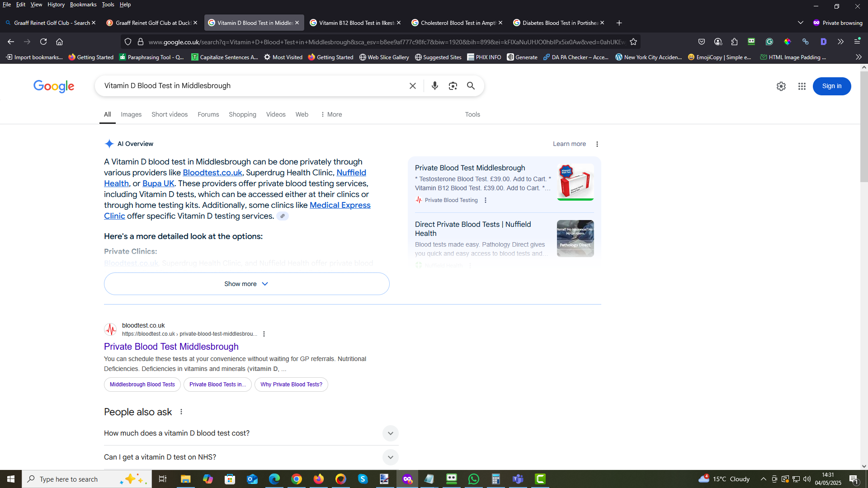The width and height of the screenshot is (868, 488).
Task: Open the More search filters dropdown
Action: [x=331, y=114]
